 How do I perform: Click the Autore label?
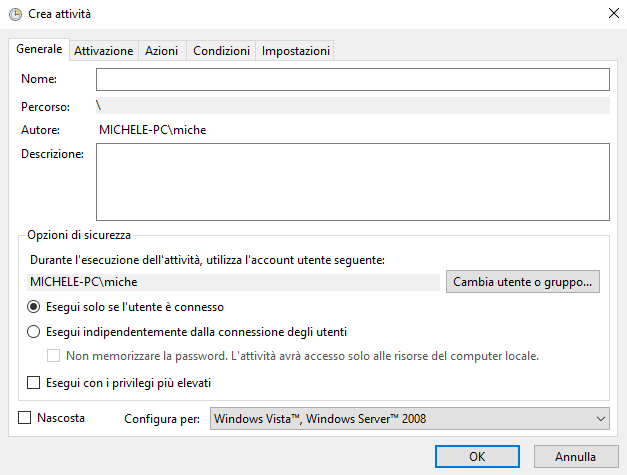click(40, 130)
